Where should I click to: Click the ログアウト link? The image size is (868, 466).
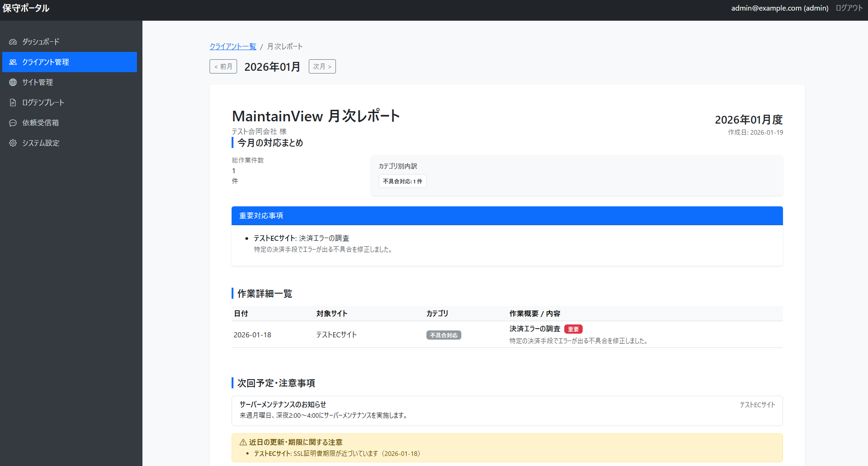point(848,8)
